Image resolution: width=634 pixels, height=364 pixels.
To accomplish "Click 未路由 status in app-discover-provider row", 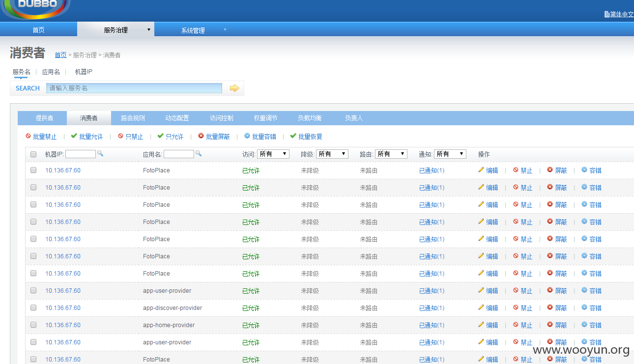I will point(369,308).
